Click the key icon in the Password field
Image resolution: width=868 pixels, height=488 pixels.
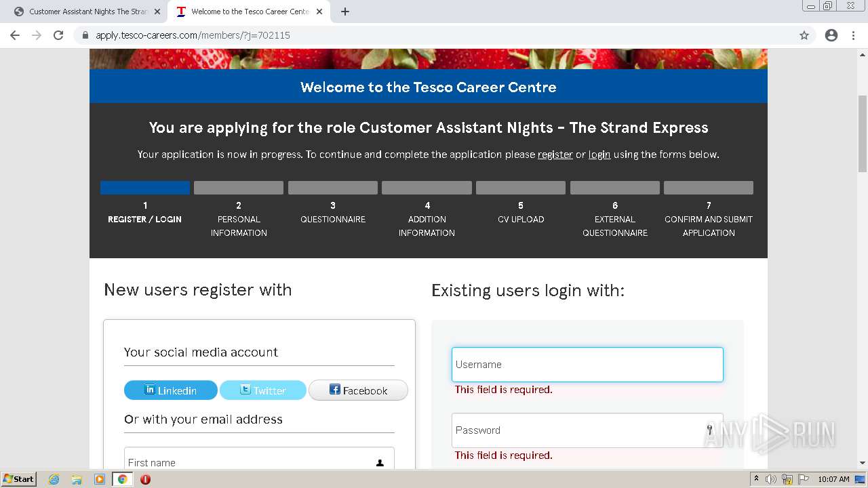click(x=709, y=430)
